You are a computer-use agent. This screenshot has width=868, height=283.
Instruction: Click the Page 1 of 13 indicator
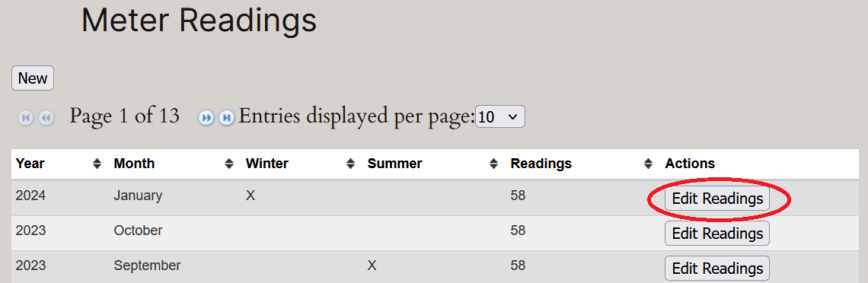(x=125, y=116)
